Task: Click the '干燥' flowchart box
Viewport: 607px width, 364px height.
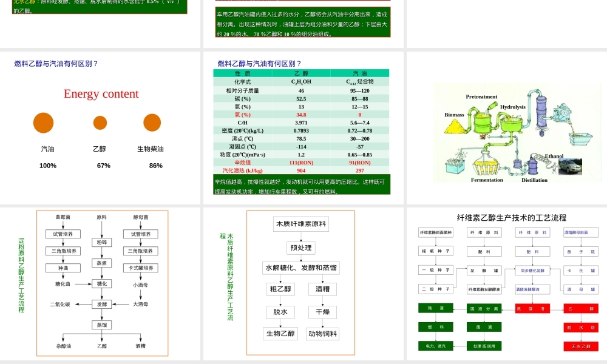Action: [322, 312]
